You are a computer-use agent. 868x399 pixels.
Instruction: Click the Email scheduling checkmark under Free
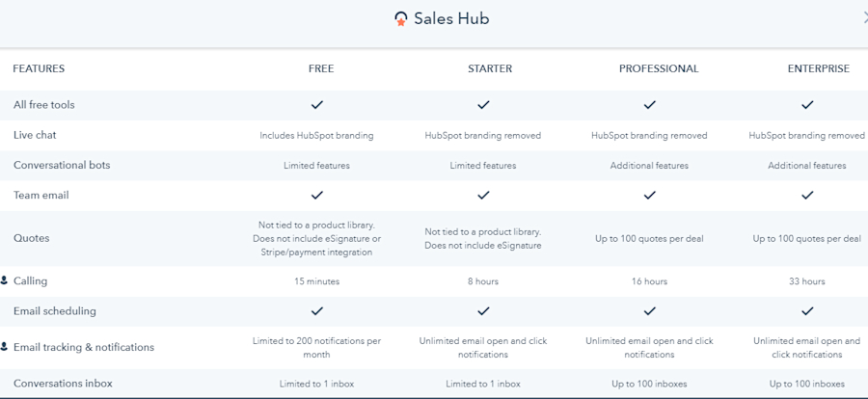pyautogui.click(x=316, y=311)
